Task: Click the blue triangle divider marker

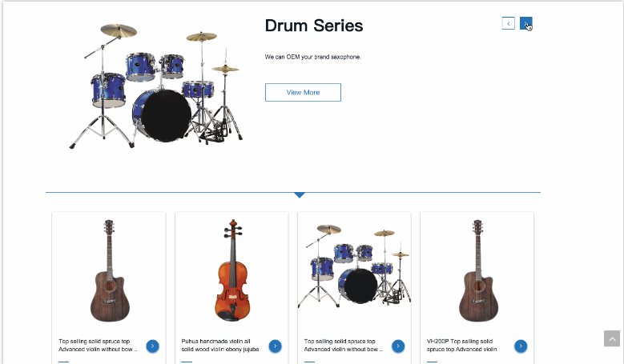Action: point(300,194)
